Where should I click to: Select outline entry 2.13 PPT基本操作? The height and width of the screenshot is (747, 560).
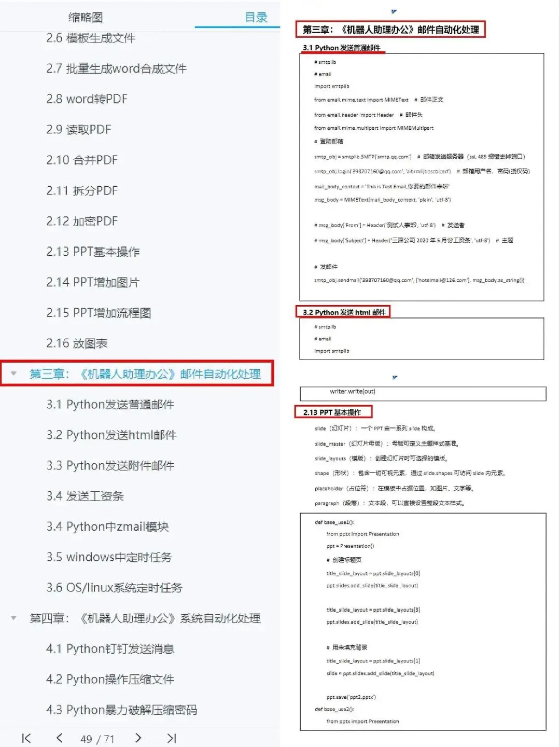click(93, 252)
